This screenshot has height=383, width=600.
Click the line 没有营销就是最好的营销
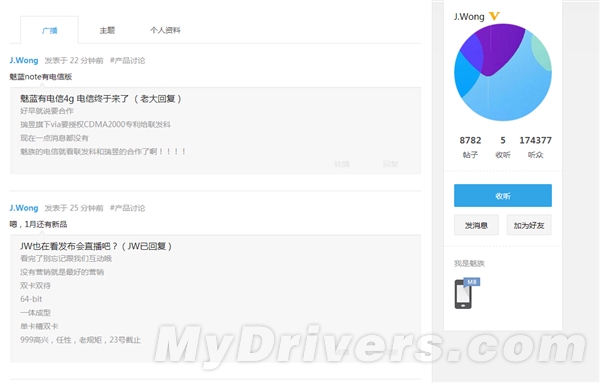62,272
